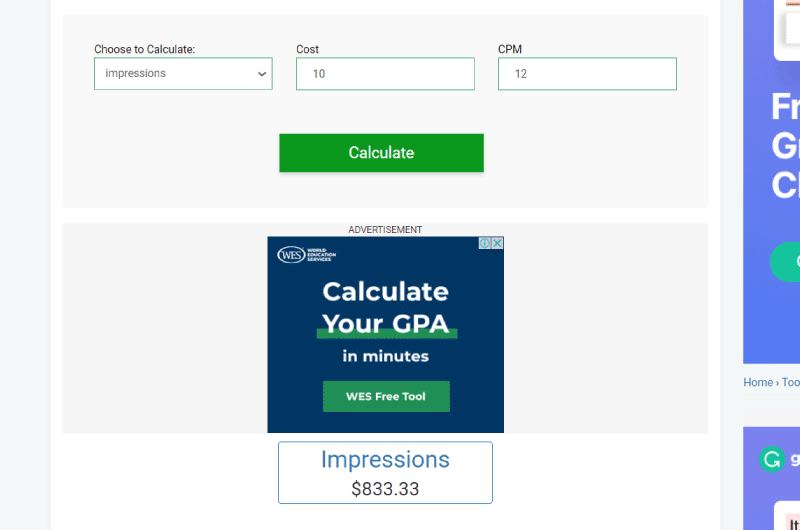Screen dimensions: 800x530
Task: Click the Tools breadcrumb link
Action: pos(790,382)
